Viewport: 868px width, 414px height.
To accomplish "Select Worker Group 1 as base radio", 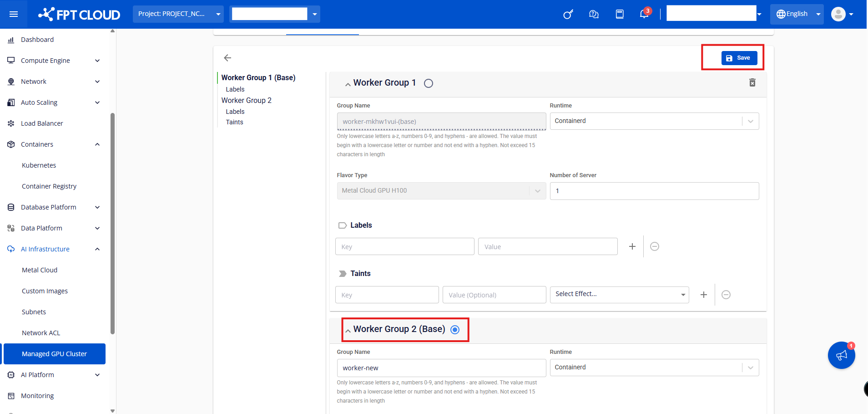I will click(x=429, y=83).
